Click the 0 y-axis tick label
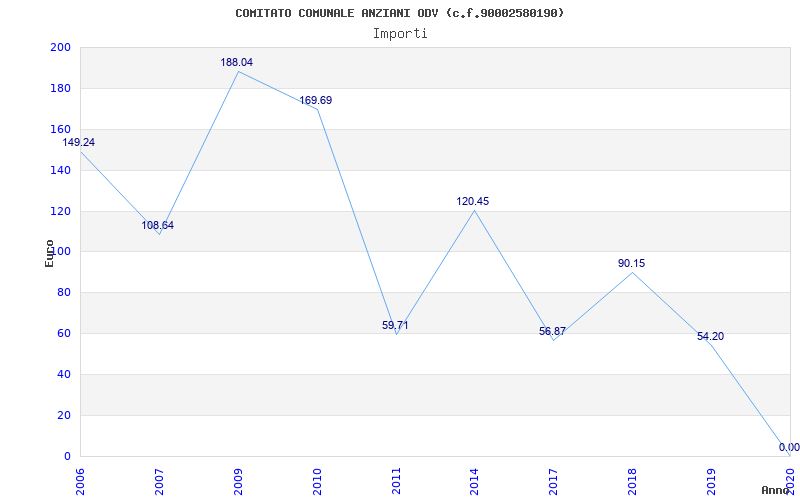The height and width of the screenshot is (500, 800). pyautogui.click(x=67, y=456)
